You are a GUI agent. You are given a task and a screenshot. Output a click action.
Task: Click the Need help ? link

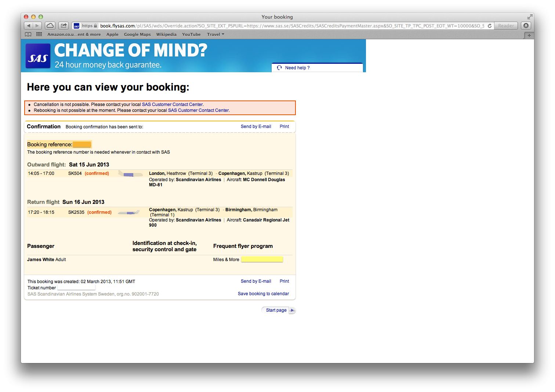297,68
